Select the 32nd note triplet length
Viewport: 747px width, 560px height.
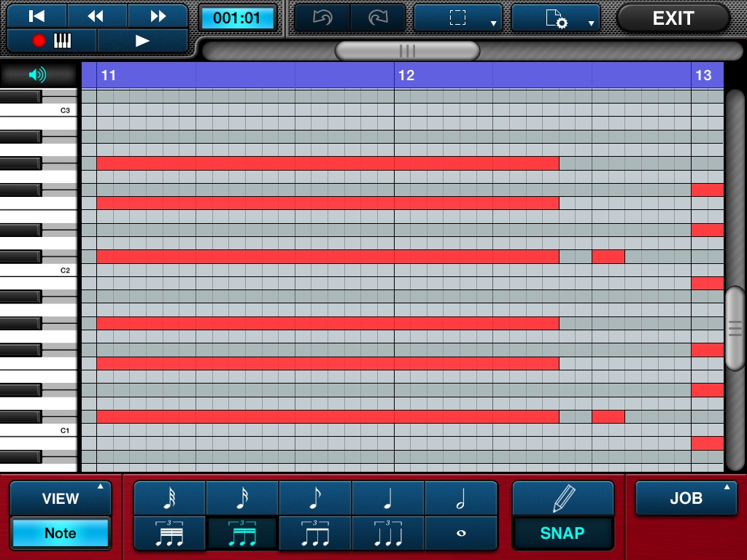169,533
